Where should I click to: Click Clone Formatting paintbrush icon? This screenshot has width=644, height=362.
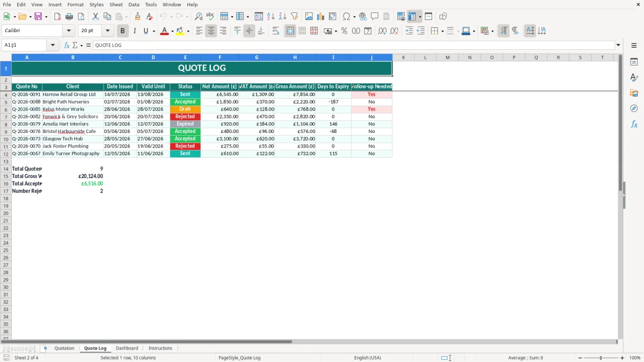tap(138, 17)
